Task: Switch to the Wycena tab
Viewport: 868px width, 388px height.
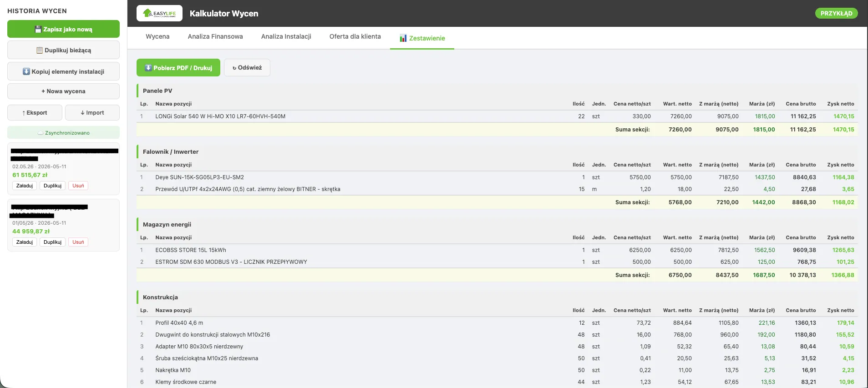Action: tap(157, 36)
